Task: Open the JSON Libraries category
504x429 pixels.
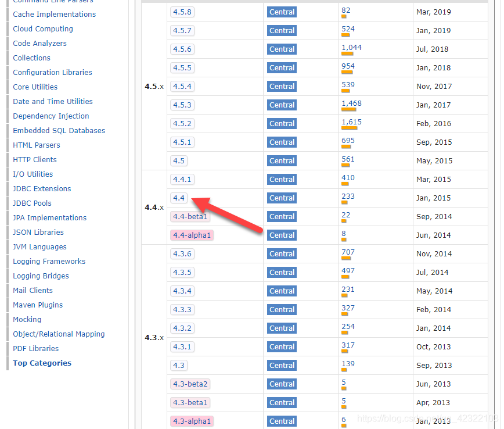Action: pos(38,232)
